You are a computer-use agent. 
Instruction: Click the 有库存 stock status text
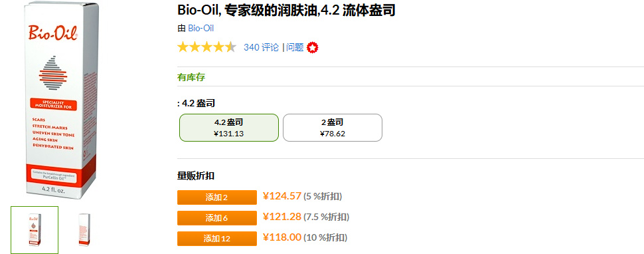point(191,77)
